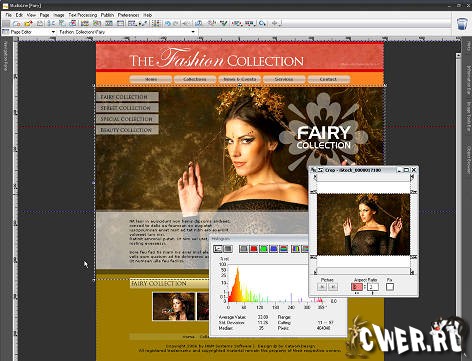Toggle the Fix checkbox in the Crop window
472x361 pixels.
tap(390, 287)
